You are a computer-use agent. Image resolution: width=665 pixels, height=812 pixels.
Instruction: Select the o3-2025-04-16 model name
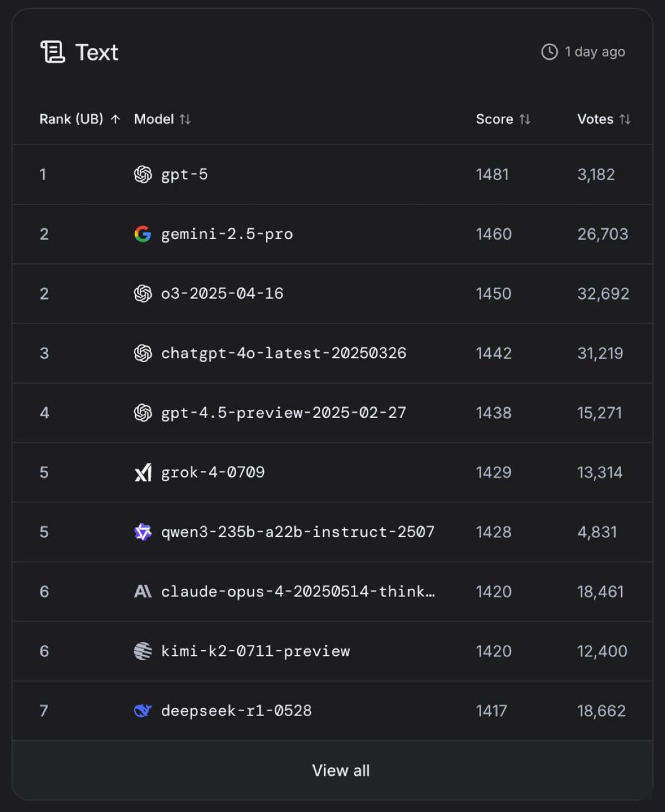(222, 294)
